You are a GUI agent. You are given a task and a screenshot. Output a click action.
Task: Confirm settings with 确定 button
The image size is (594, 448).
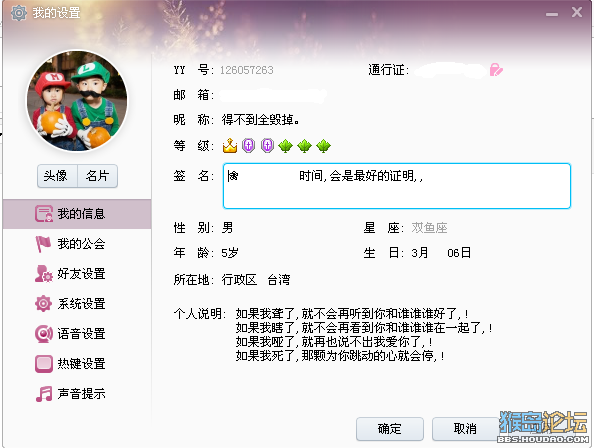[389, 429]
